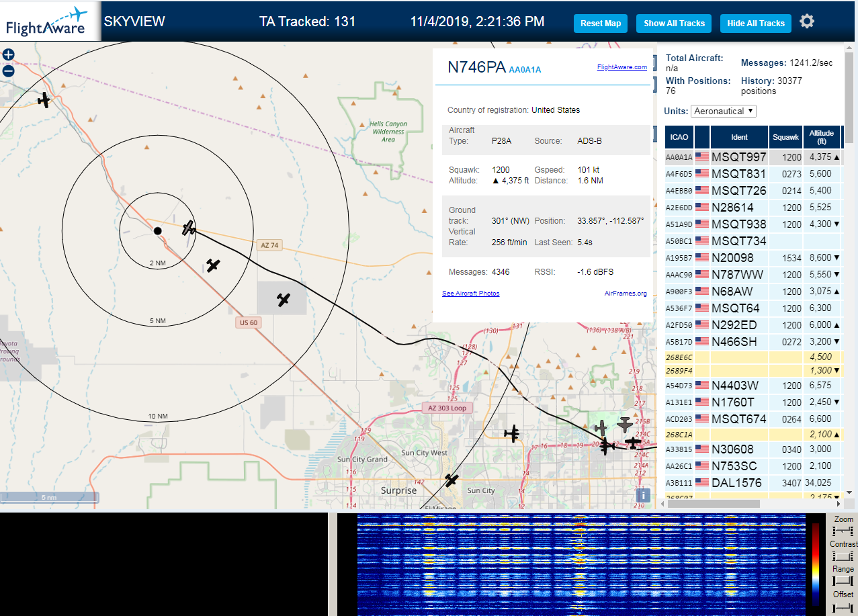Open the AirFrames.org link
Viewport: 858px width, 616px height.
point(626,294)
